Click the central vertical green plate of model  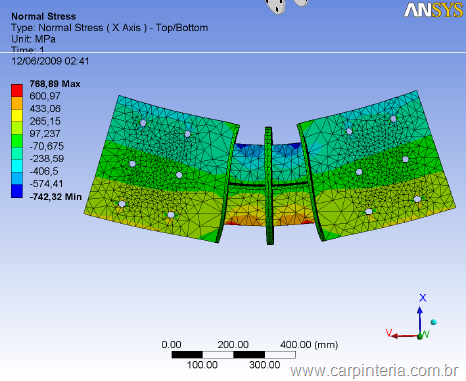[269, 186]
